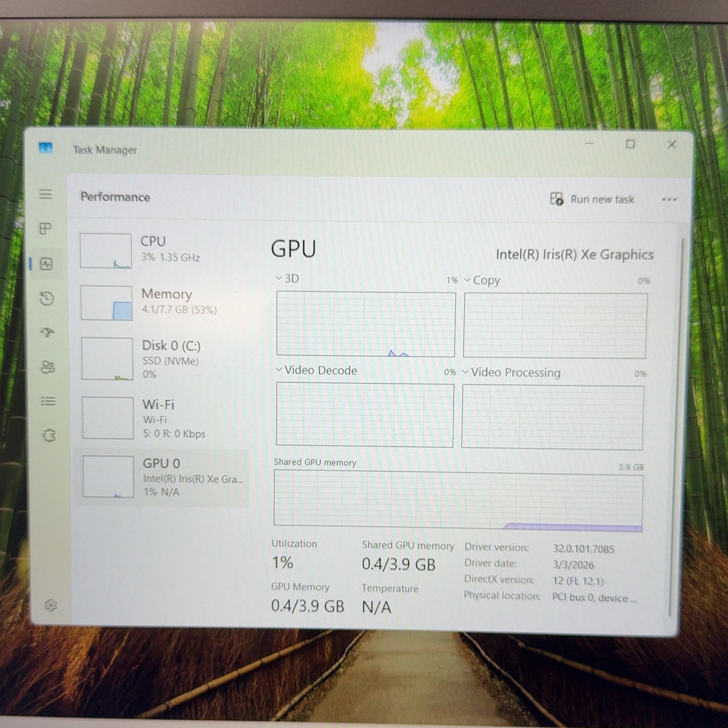Click the S: 0 R: 0 Kbps text

pos(174,434)
